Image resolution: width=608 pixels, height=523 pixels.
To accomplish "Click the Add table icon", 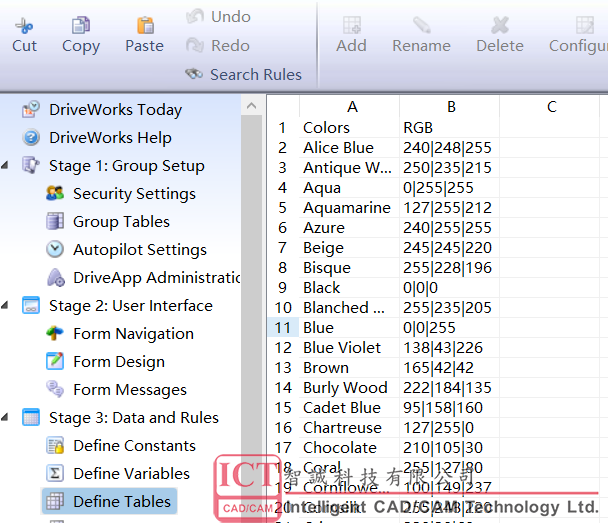I will tap(352, 26).
